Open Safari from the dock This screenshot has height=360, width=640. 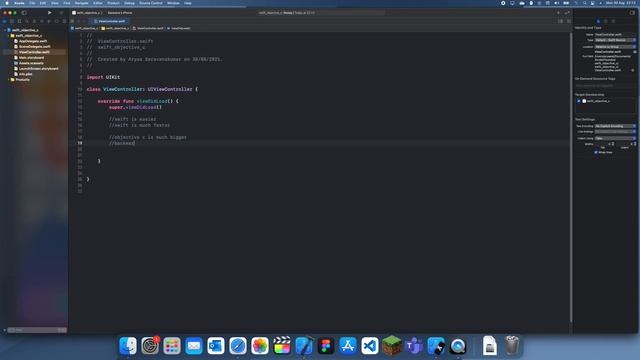[238, 346]
